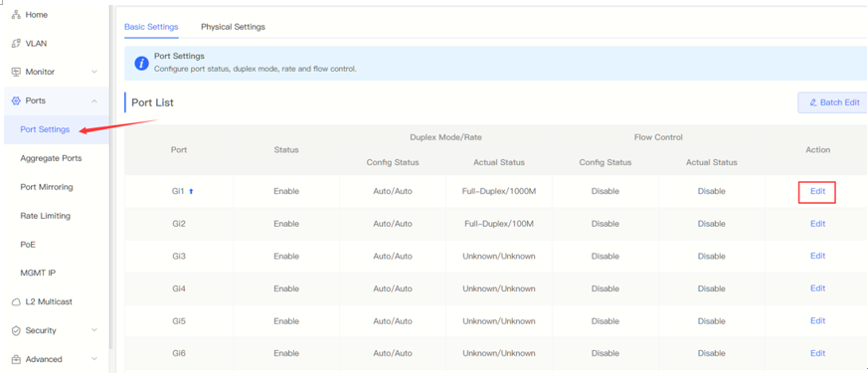Expand the Monitor menu chevron
Image resolution: width=868 pixels, height=380 pixels.
pyautogui.click(x=94, y=72)
